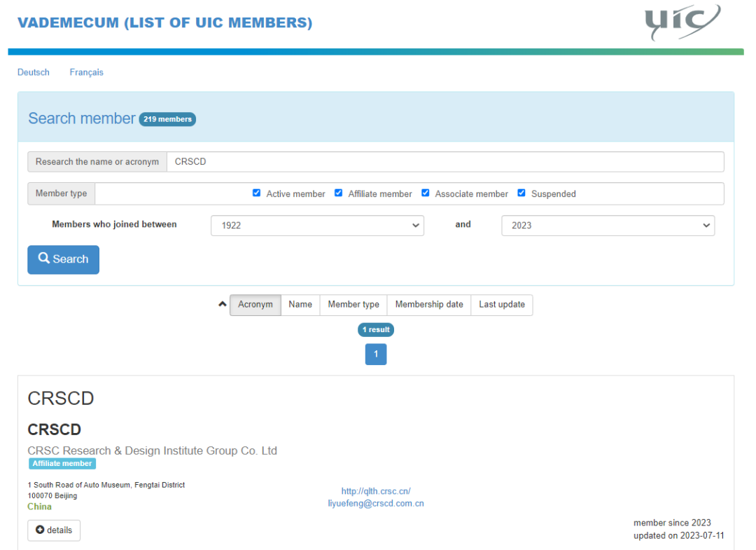The width and height of the screenshot is (756, 550).
Task: Click the 1 result badge
Action: (376, 329)
